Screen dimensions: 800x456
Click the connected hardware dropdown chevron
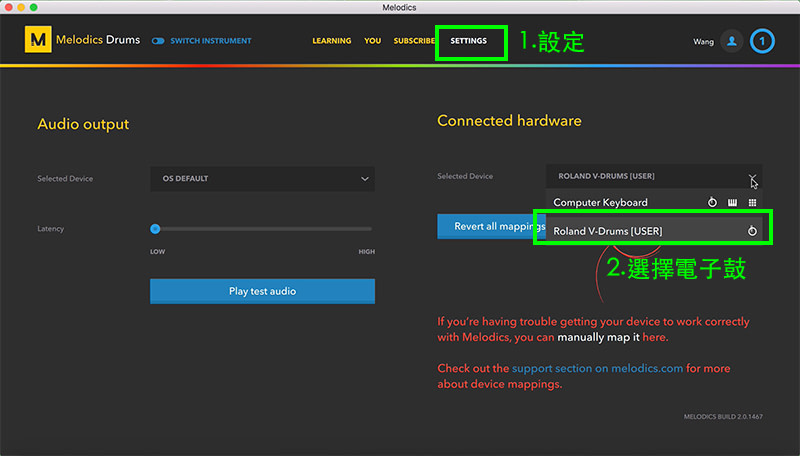click(753, 177)
